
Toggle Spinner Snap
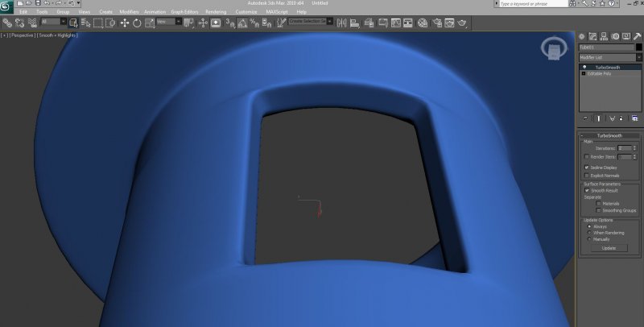267,23
